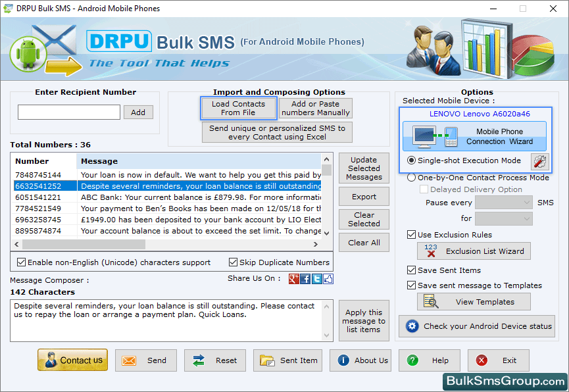Click the horizontal scrollbar thumb of the list
The width and height of the screenshot is (569, 392).
(x=84, y=244)
